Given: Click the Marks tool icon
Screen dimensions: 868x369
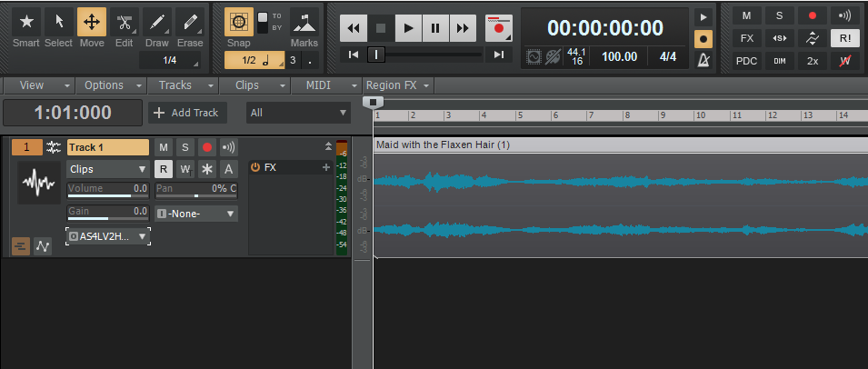Looking at the screenshot, I should [x=304, y=27].
